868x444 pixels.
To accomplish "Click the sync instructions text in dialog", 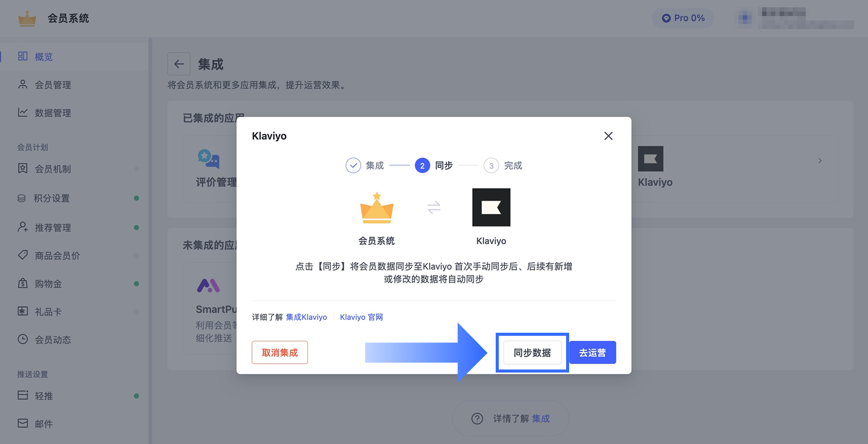I will [434, 273].
